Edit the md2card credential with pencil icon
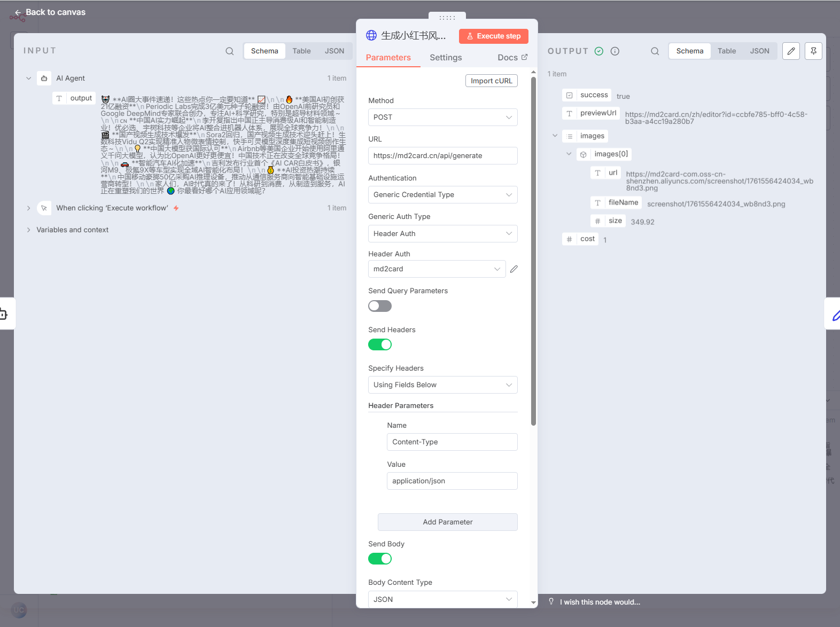 point(514,269)
